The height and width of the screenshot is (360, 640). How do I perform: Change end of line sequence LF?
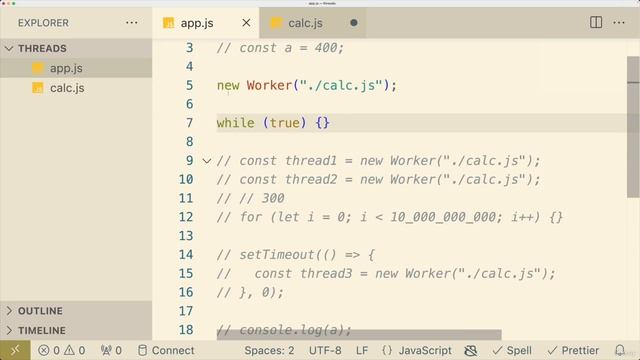point(362,350)
